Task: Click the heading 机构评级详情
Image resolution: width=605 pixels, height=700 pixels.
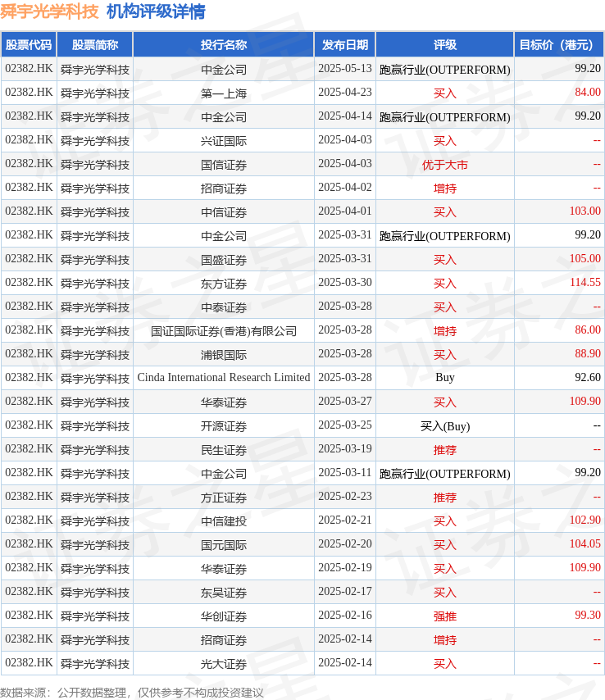Action: [x=156, y=11]
